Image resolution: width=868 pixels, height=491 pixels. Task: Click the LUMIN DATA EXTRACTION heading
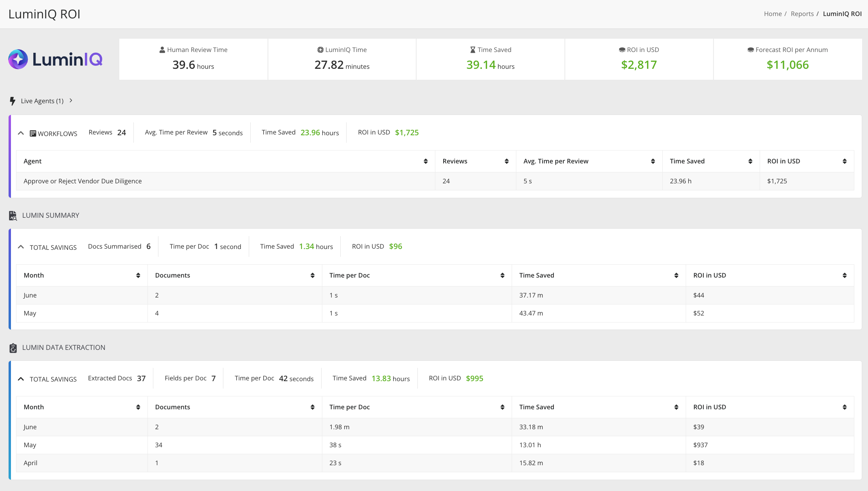(64, 348)
